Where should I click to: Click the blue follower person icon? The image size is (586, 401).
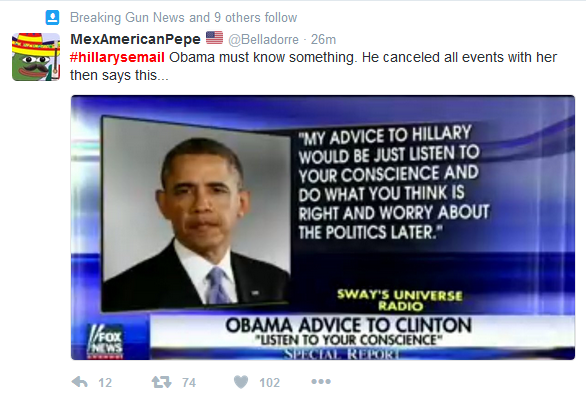[x=52, y=18]
